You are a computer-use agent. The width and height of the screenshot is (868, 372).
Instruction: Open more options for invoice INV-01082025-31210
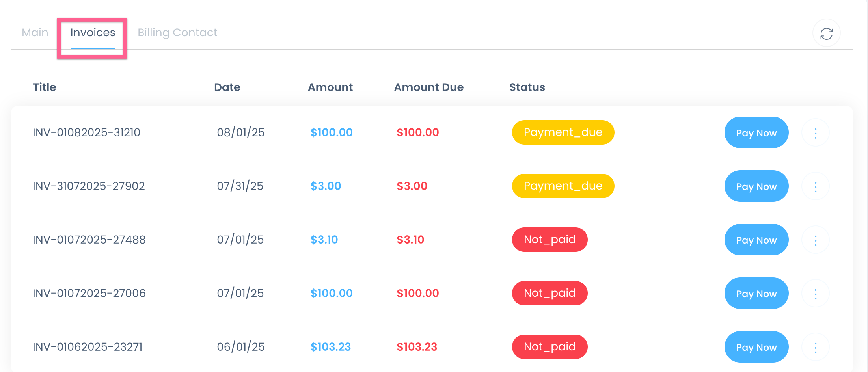(815, 133)
